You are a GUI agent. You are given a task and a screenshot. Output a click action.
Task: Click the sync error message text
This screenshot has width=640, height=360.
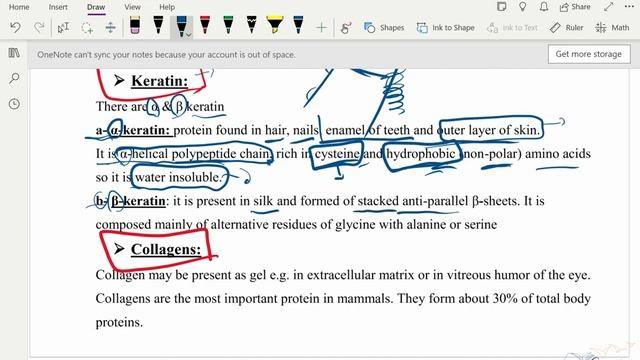(x=166, y=54)
